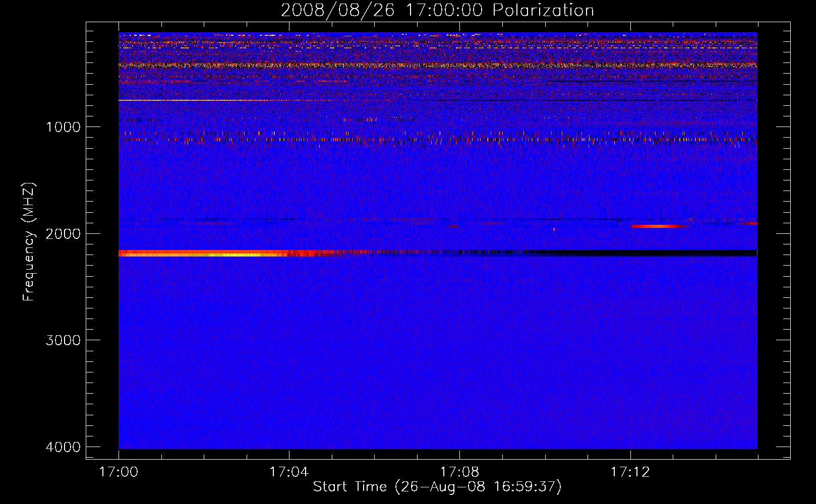Click the 17:12 time tick label
This screenshot has height=504, width=816.
[x=630, y=472]
